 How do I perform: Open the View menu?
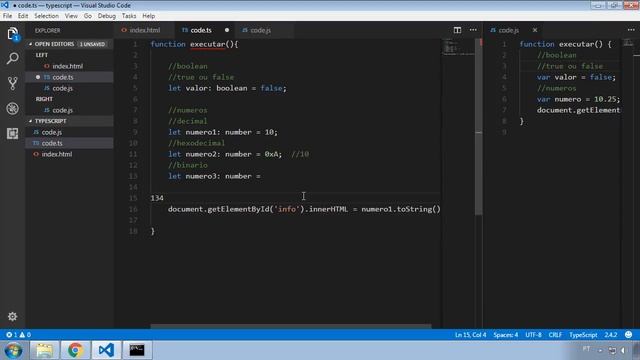(x=71, y=16)
